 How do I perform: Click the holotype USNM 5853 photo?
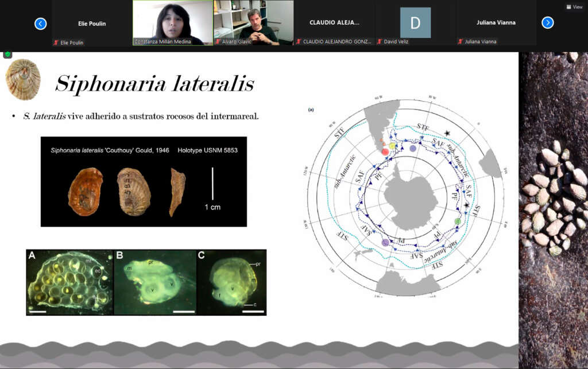point(144,182)
